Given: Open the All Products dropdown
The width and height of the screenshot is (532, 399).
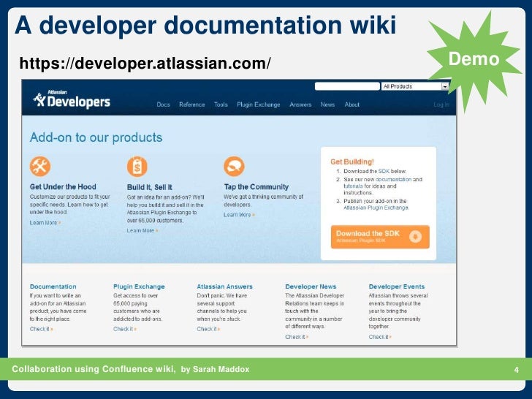Looking at the screenshot, I should (x=415, y=86).
